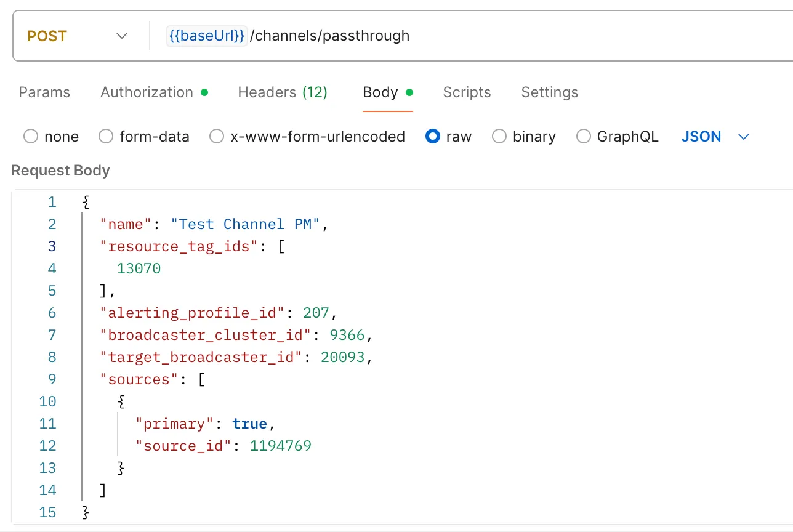Click the true boolean value
793x532 pixels.
point(249,424)
